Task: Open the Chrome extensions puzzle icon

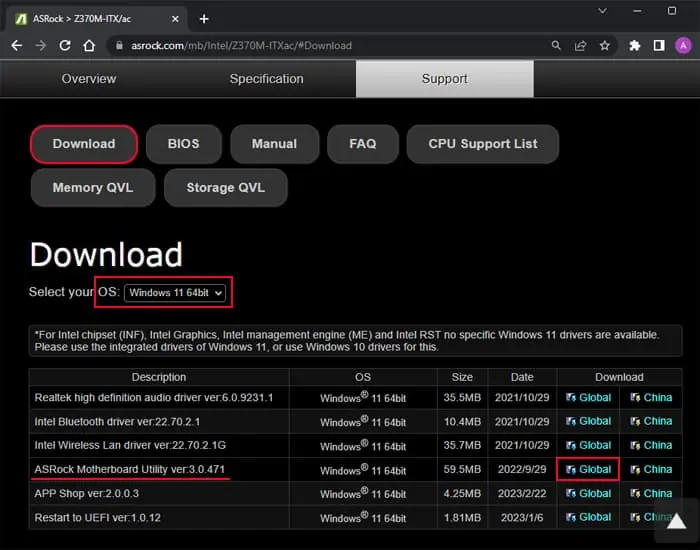Action: coord(634,45)
